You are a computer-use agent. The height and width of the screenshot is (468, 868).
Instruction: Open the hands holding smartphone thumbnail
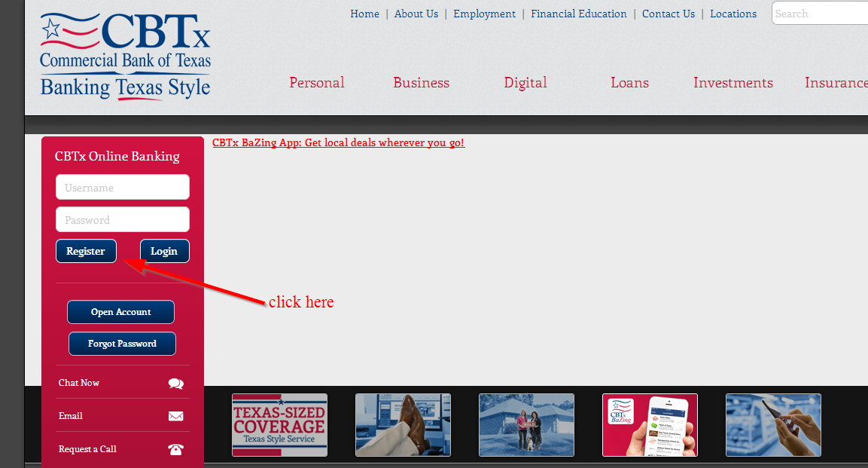click(773, 425)
